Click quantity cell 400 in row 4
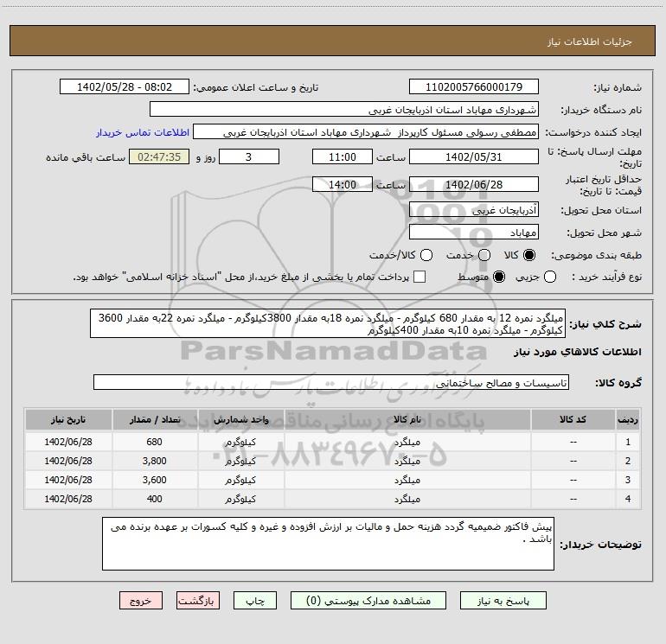 (x=155, y=499)
